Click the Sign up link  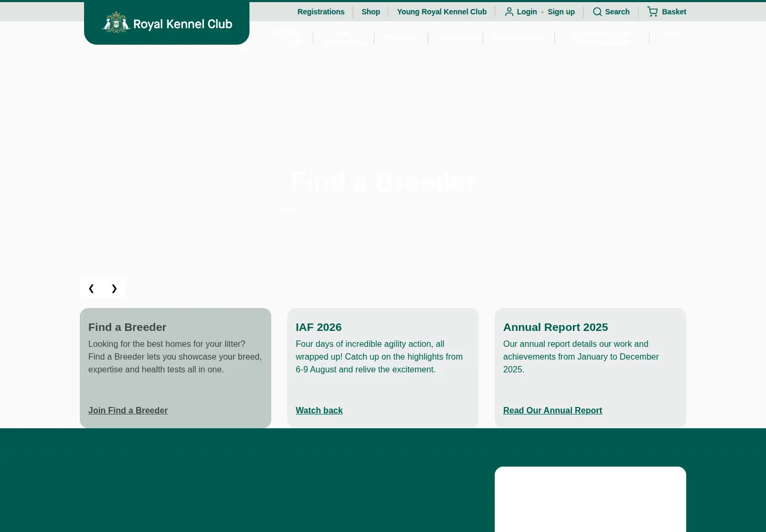[561, 12]
